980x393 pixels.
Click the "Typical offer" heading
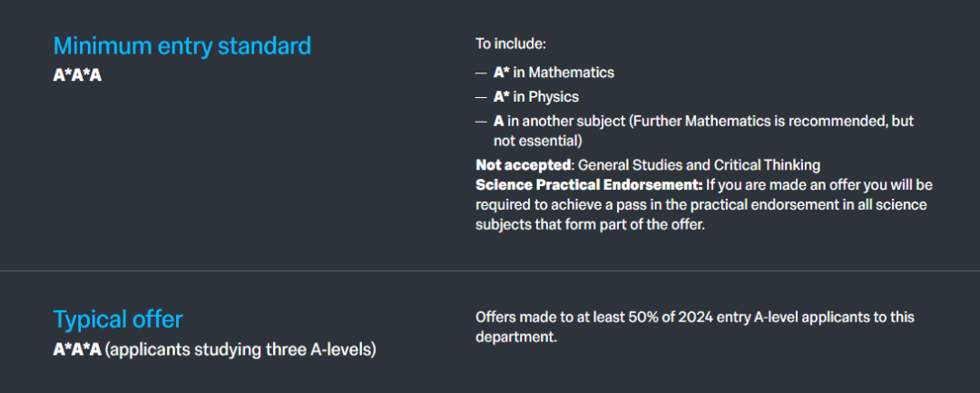pos(118,319)
